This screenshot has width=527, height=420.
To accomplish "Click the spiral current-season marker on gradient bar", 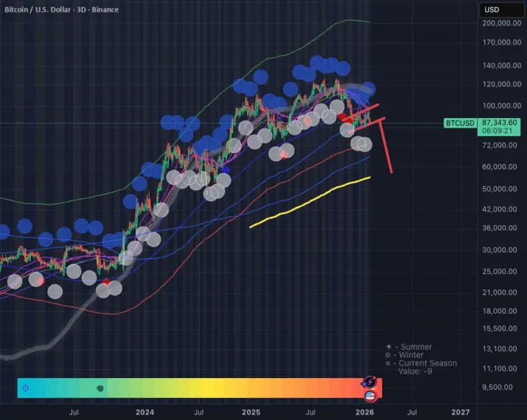I will point(99,388).
